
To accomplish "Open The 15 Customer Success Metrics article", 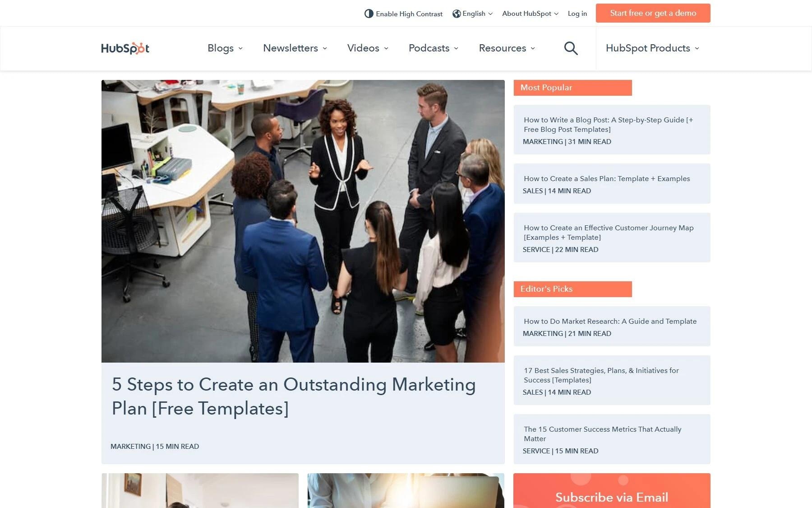I will pyautogui.click(x=603, y=434).
